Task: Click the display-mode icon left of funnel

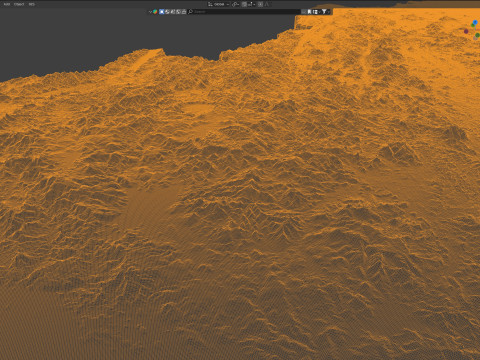Action: (x=315, y=12)
